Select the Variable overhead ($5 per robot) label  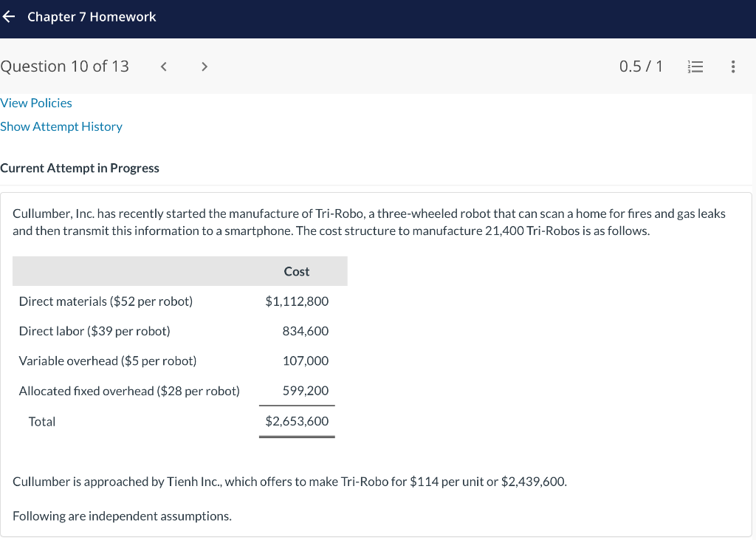click(108, 361)
